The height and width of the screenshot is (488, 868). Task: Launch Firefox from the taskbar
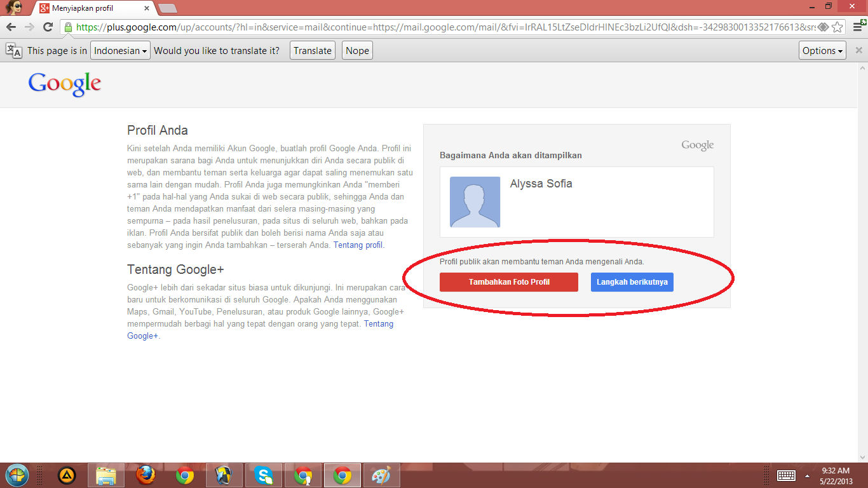[x=146, y=475]
